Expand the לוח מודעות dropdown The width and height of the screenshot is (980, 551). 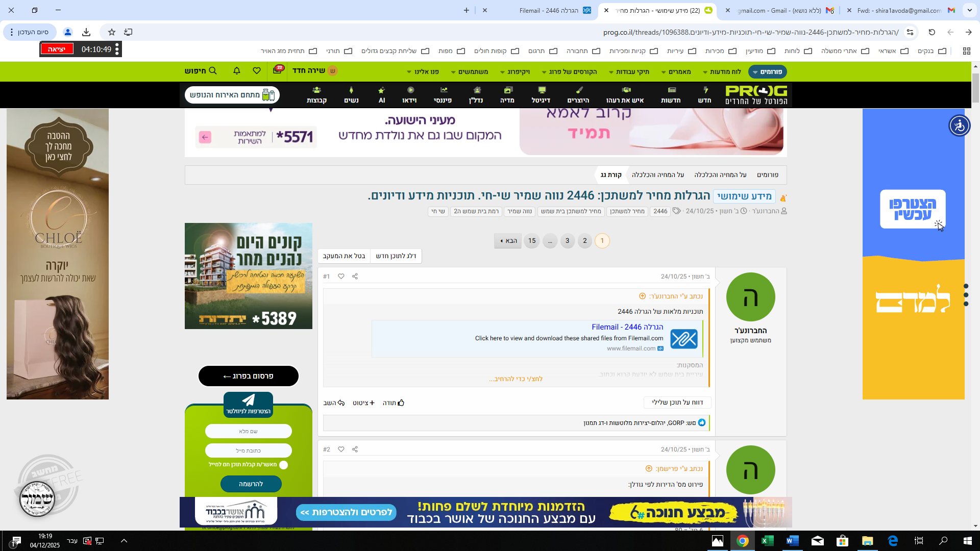pos(722,72)
